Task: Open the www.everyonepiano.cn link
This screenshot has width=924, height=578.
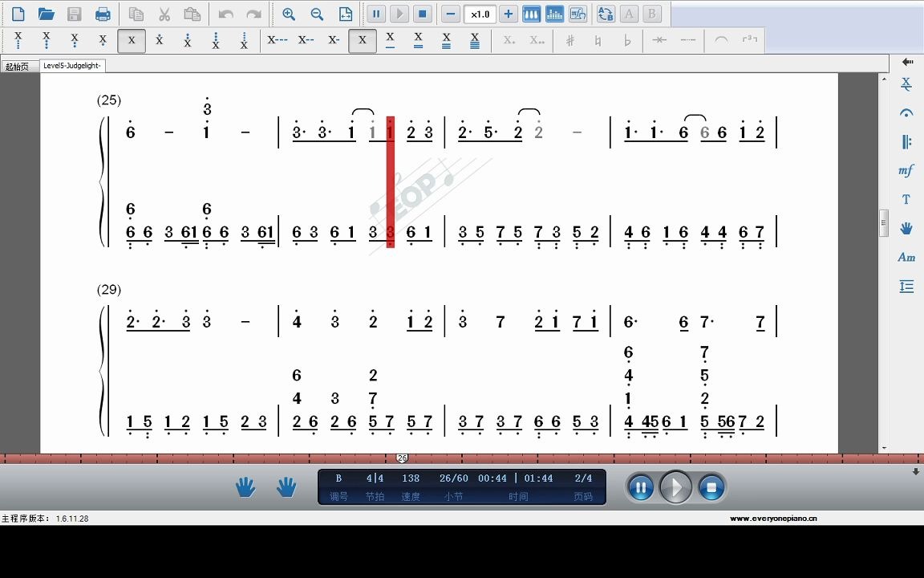Action: [773, 519]
